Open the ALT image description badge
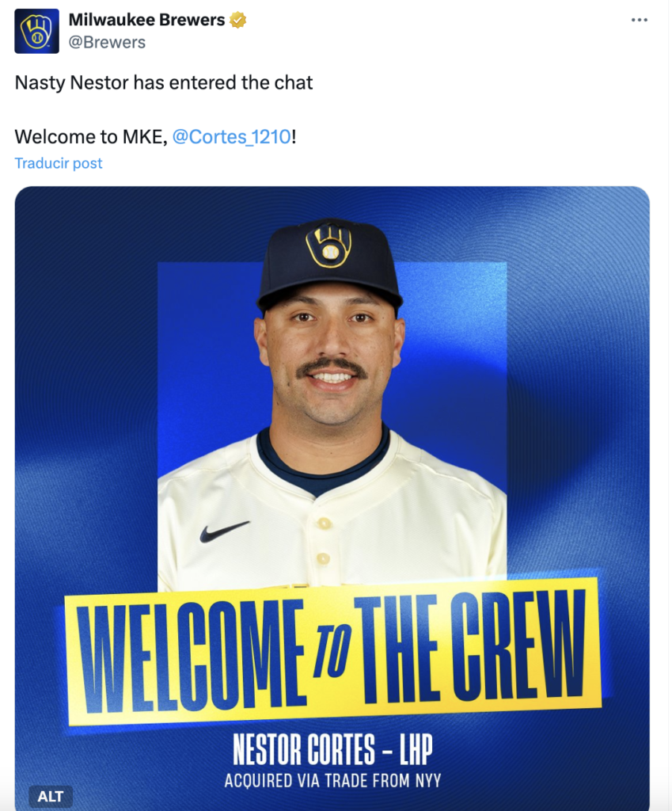The width and height of the screenshot is (672, 811). pos(51,796)
